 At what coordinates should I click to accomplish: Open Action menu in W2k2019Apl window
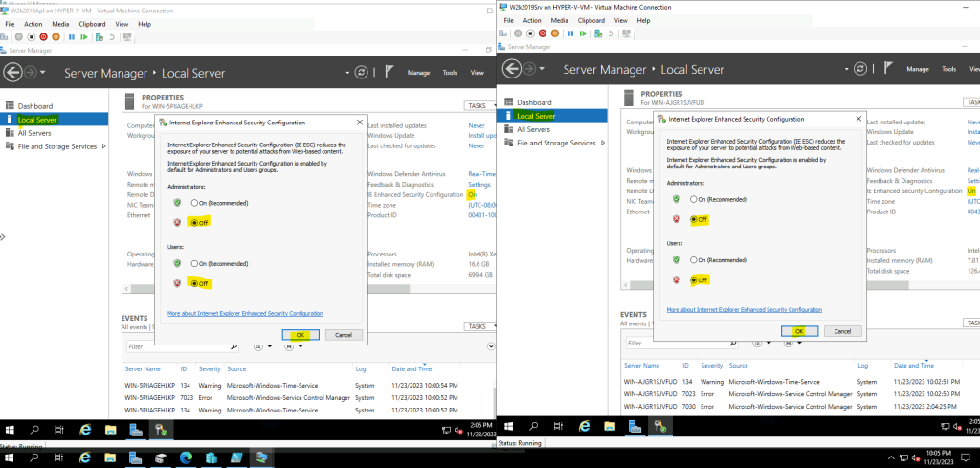(x=33, y=24)
